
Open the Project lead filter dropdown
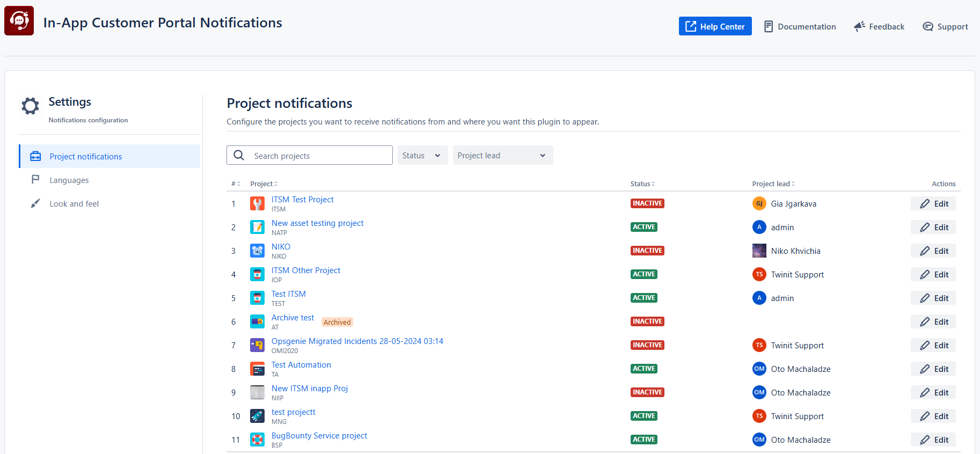(x=503, y=155)
